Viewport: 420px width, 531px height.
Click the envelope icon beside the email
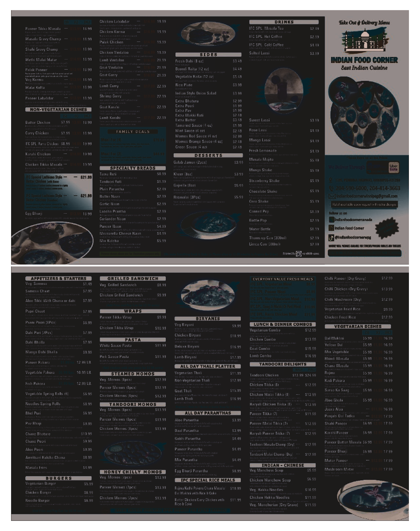pyautogui.click(x=332, y=196)
